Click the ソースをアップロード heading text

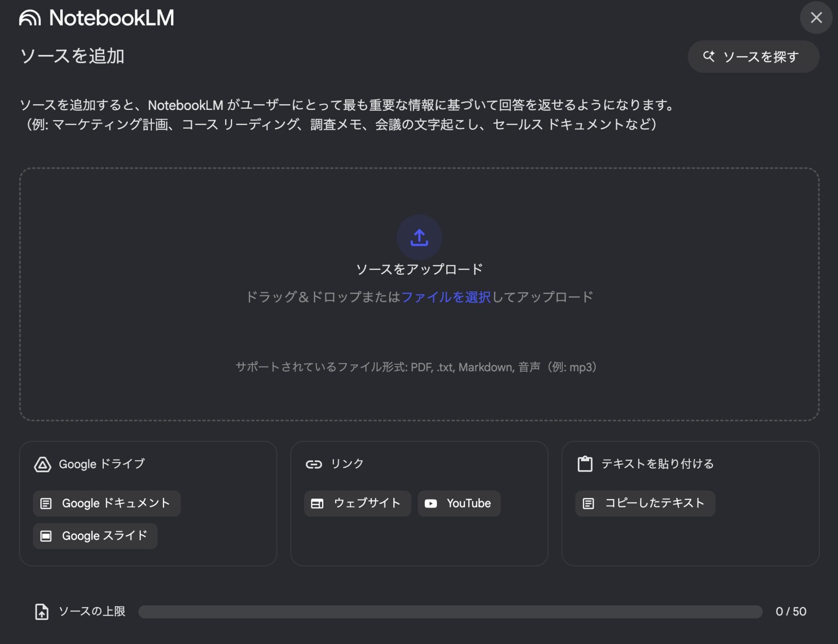[419, 270]
